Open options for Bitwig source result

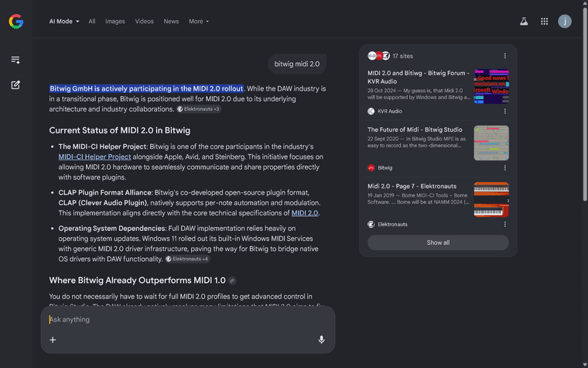pos(504,168)
